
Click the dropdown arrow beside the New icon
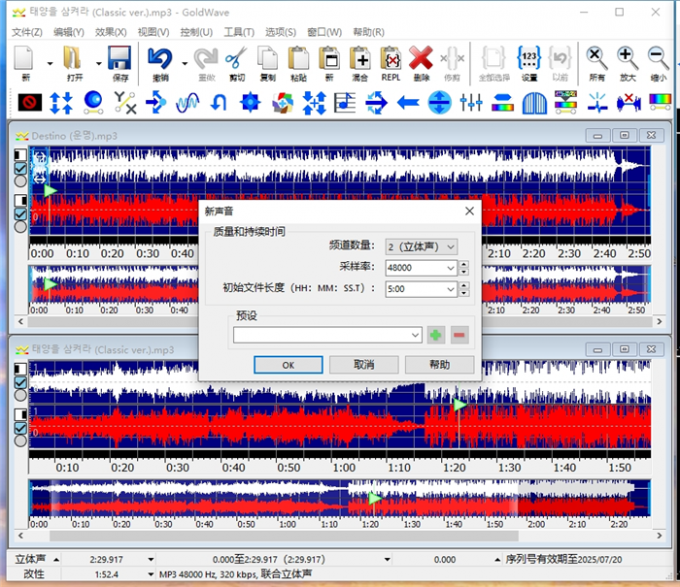pyautogui.click(x=50, y=64)
